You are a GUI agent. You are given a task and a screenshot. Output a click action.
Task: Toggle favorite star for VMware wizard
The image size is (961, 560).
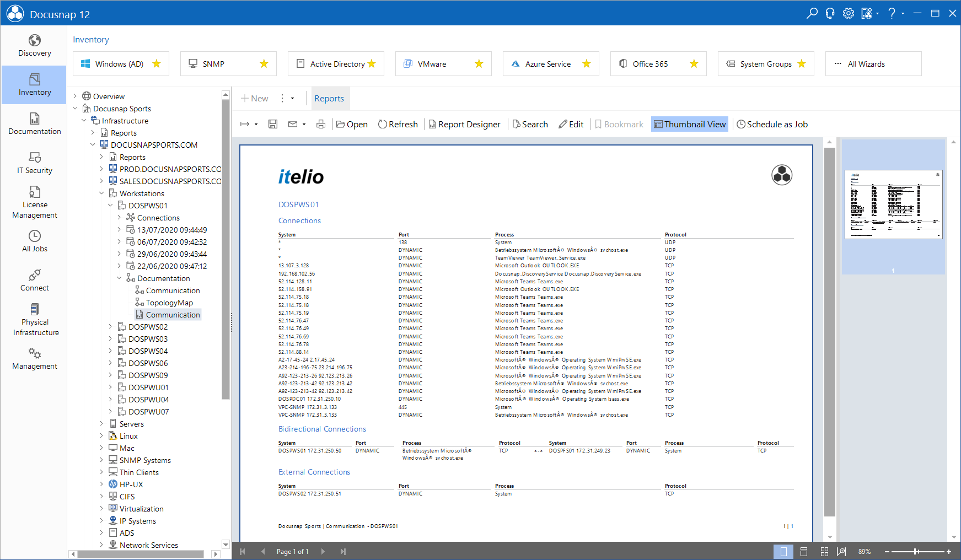[479, 64]
